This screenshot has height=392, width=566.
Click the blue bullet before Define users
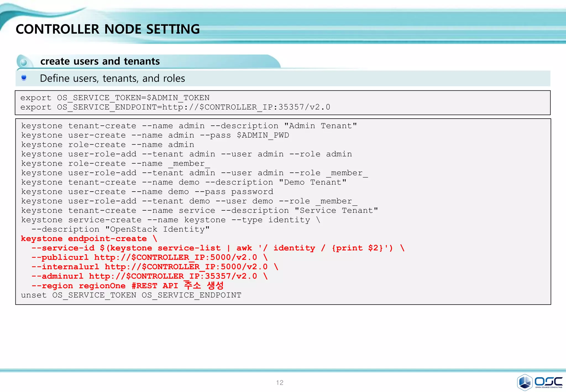(24, 78)
